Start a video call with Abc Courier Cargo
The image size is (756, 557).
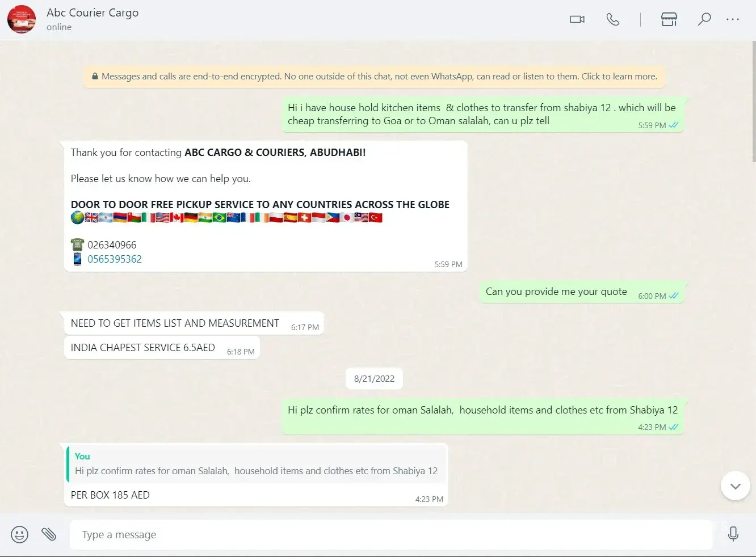(577, 19)
